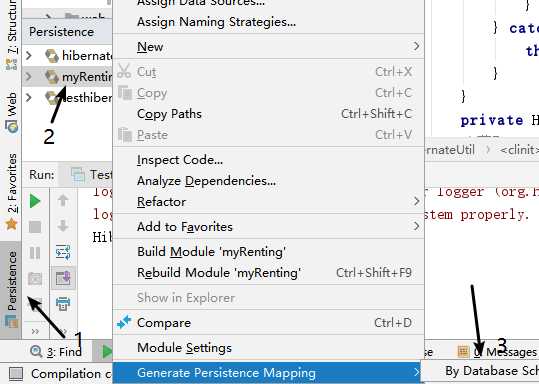Click the Pause output icon
The height and width of the screenshot is (384, 539).
[35, 253]
